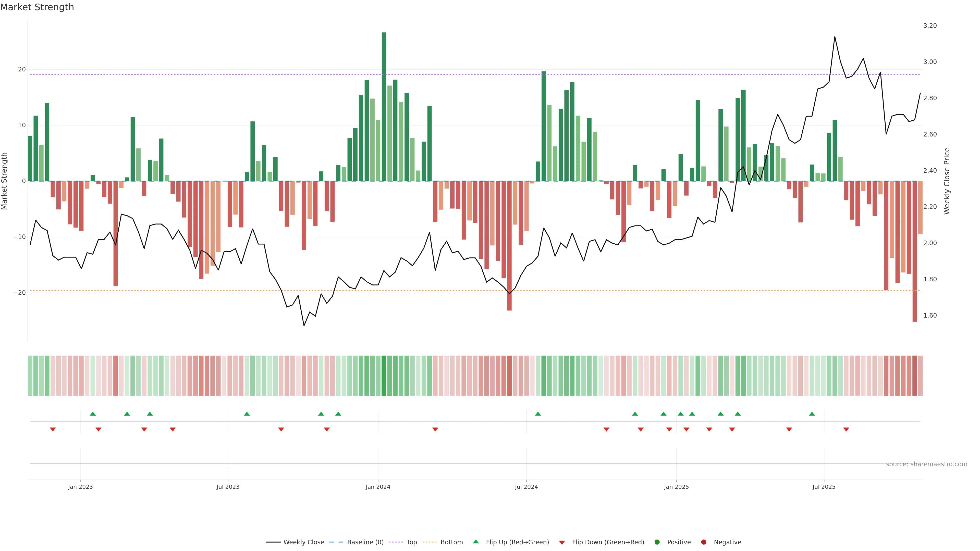The image size is (980, 551).
Task: Click the Jan 2024 x-axis label
Action: [x=378, y=487]
